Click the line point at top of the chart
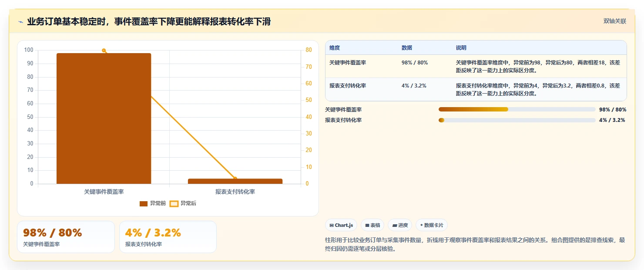The height and width of the screenshot is (270, 644). click(104, 51)
